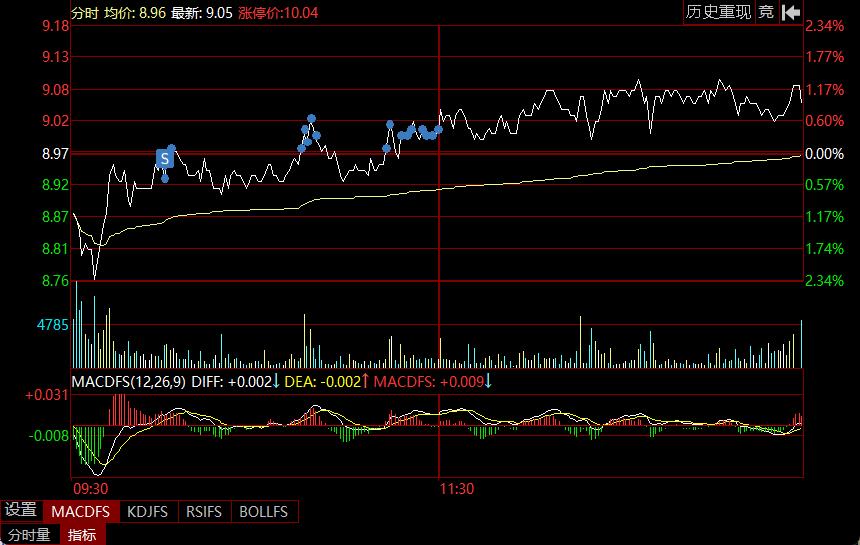Image resolution: width=860 pixels, height=545 pixels.
Task: Click 均价: 8.96 label
Action: (135, 13)
